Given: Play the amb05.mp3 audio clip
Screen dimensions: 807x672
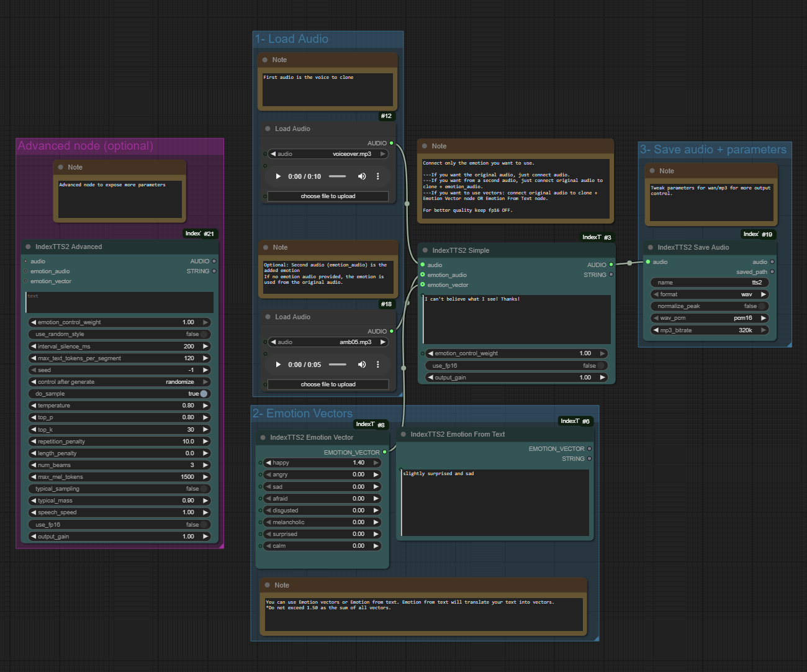Looking at the screenshot, I should point(277,365).
